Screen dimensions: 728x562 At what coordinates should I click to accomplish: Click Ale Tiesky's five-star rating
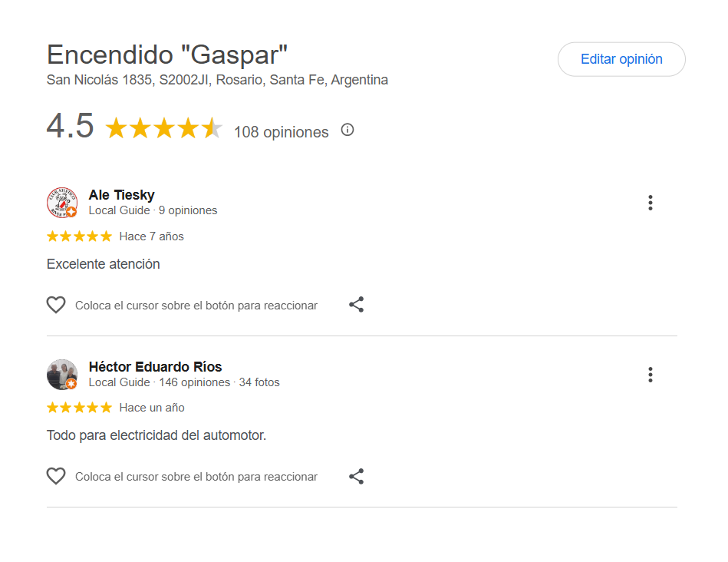click(79, 236)
